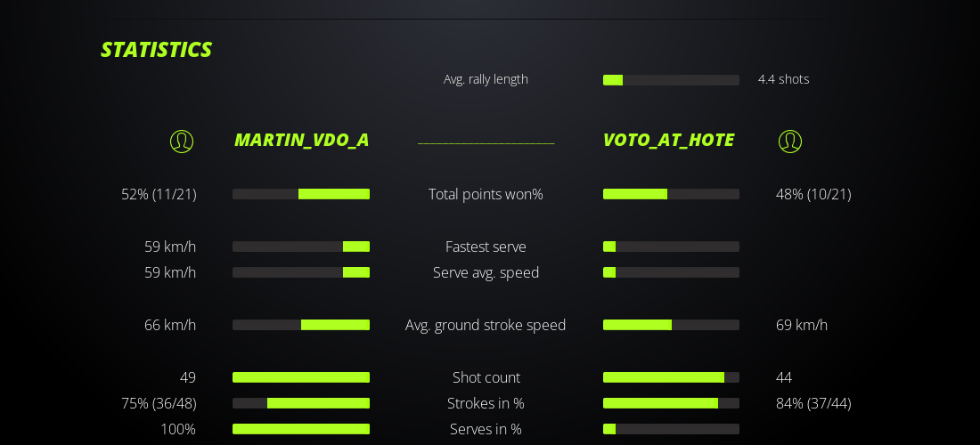Image resolution: width=980 pixels, height=445 pixels.
Task: Select the Avg. ground stroke speed label
Action: (x=486, y=325)
